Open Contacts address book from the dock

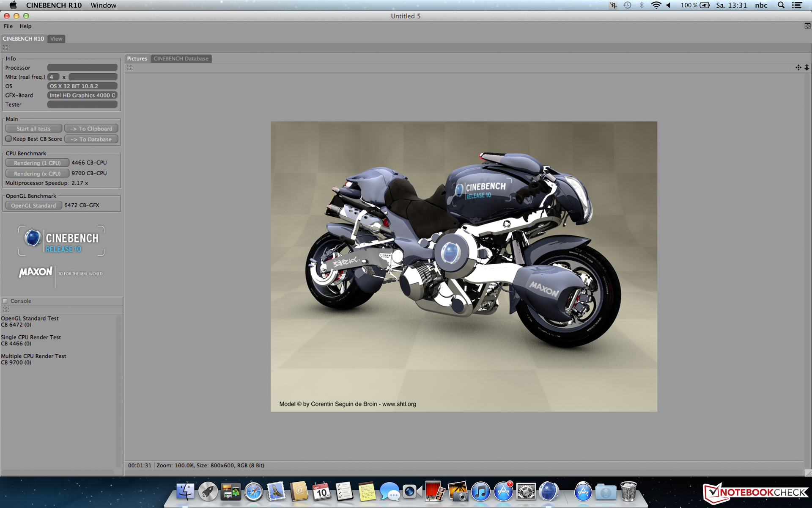point(299,492)
